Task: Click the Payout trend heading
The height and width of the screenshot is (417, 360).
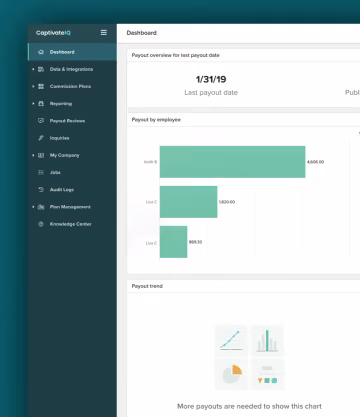Action: point(147,286)
